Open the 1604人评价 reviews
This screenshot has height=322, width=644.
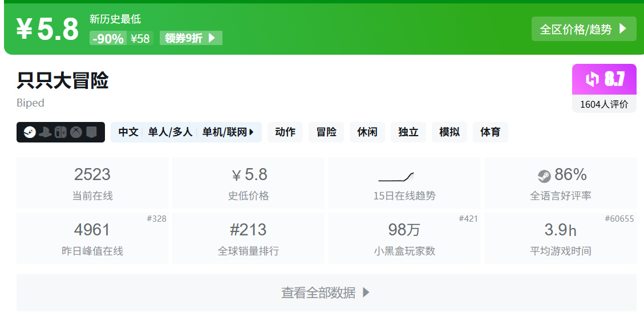click(x=604, y=104)
